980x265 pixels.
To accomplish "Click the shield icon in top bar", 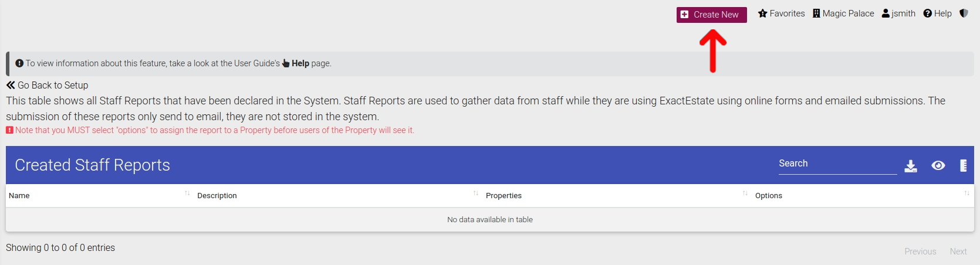I will pyautogui.click(x=964, y=13).
